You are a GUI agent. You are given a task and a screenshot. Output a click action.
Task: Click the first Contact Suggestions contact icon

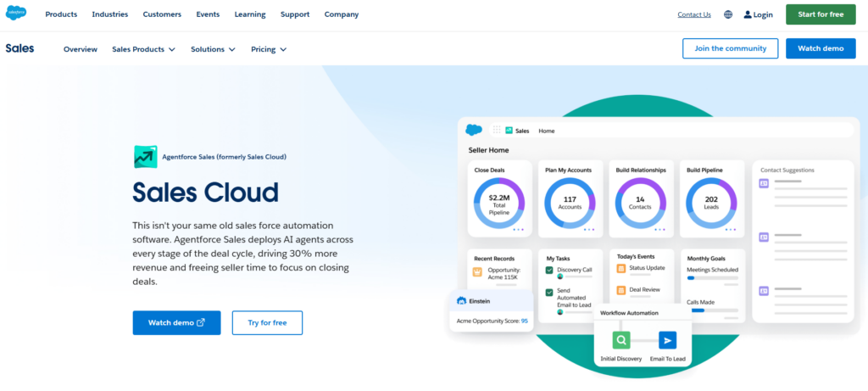(764, 183)
